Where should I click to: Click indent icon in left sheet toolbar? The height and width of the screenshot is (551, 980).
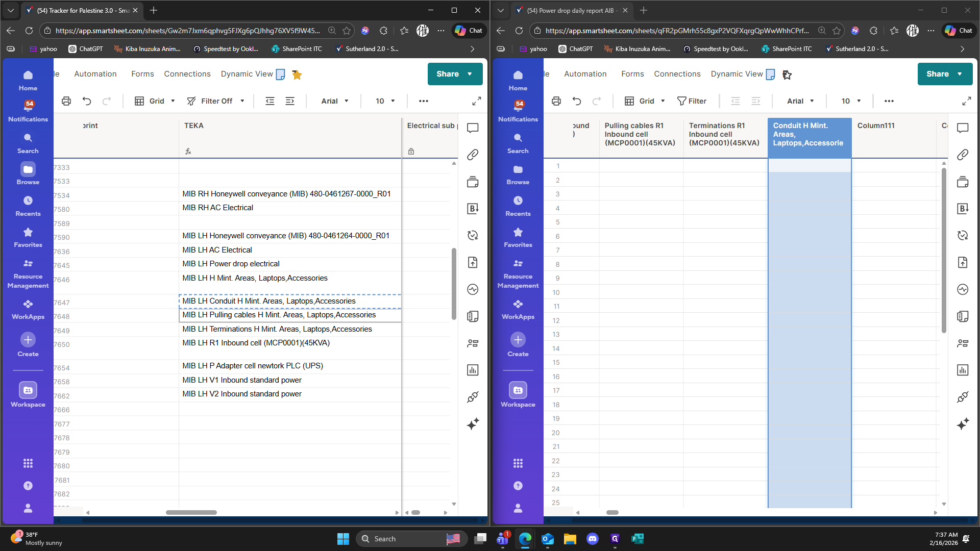290,101
